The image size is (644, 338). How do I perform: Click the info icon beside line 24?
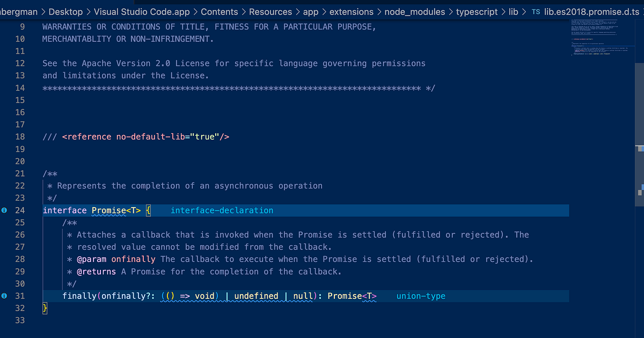[4, 210]
